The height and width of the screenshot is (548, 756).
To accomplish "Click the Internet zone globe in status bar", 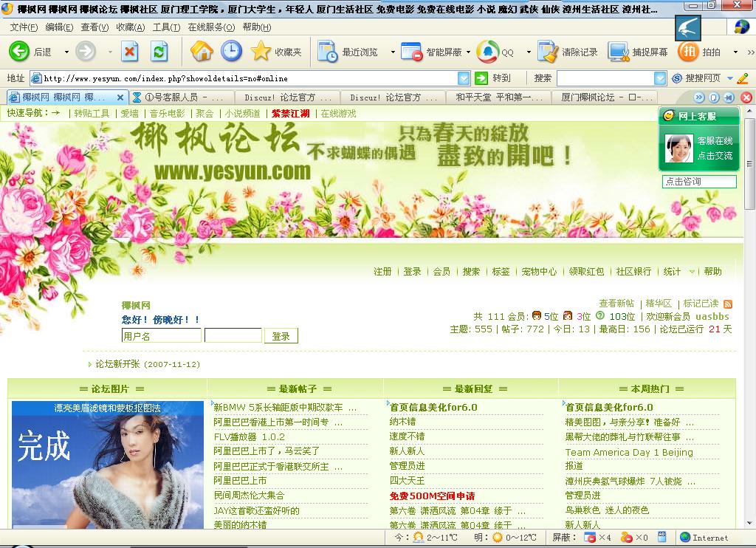I will [x=684, y=537].
